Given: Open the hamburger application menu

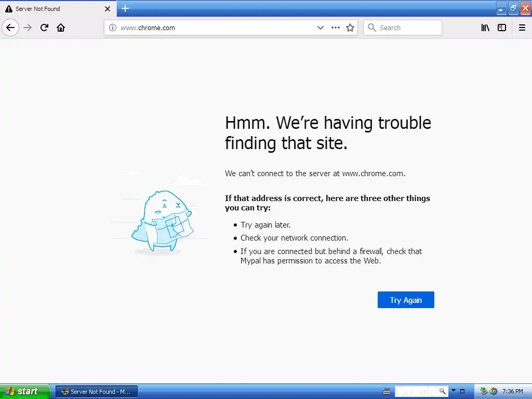Looking at the screenshot, I should point(522,28).
